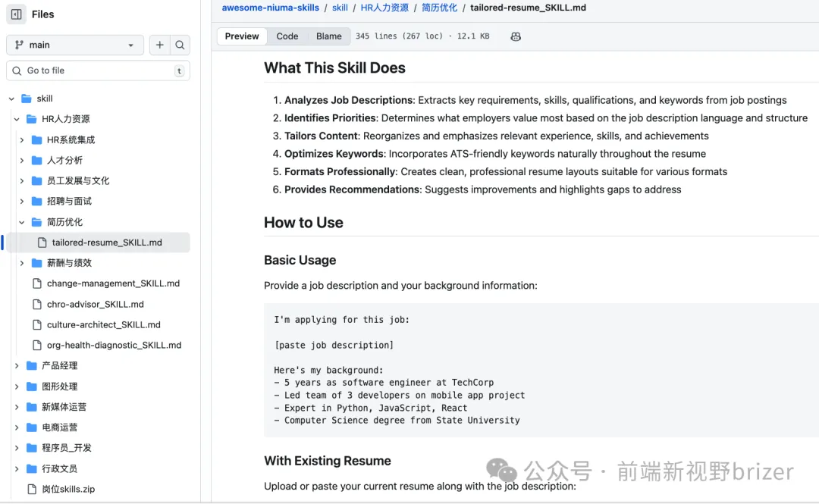Expand the HR系统集成 folder chevron
This screenshot has width=819, height=504.
click(x=22, y=140)
